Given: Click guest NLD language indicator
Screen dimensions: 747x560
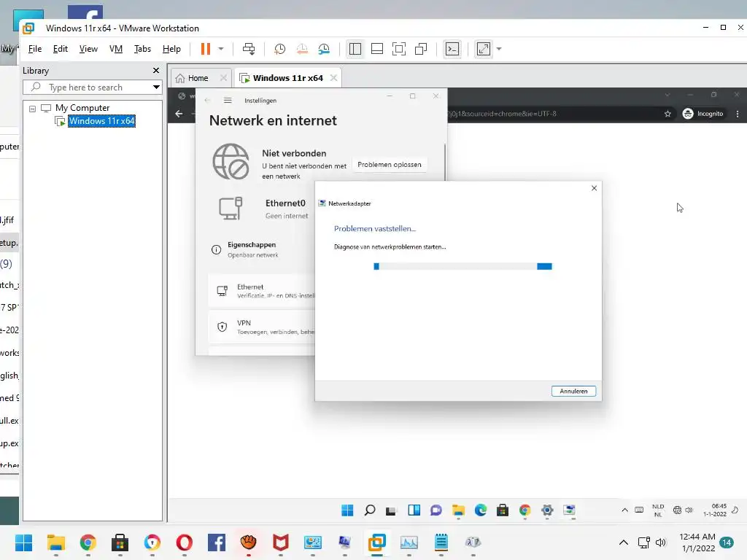Looking at the screenshot, I should (658, 510).
